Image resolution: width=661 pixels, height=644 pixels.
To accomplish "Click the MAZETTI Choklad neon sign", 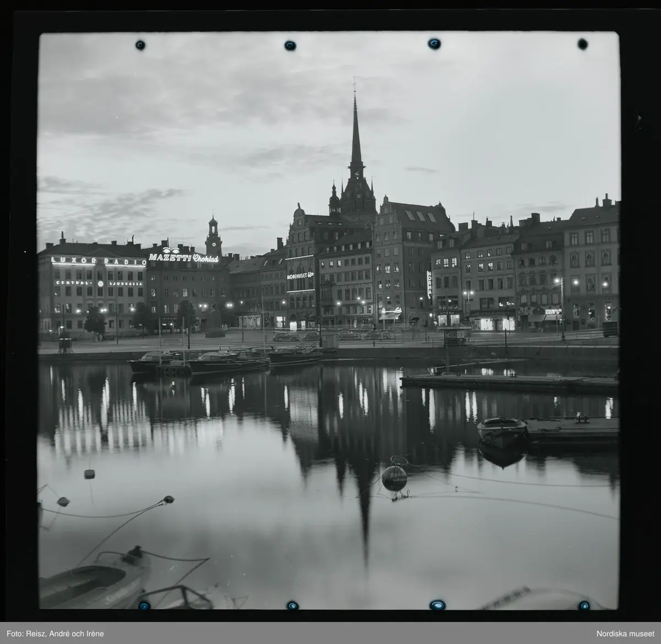I will [183, 257].
